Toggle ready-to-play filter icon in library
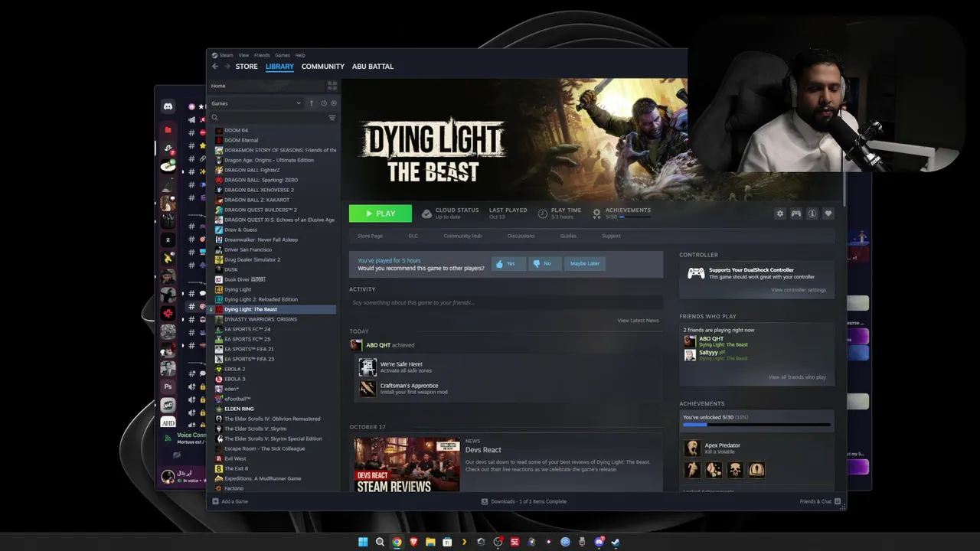Image resolution: width=980 pixels, height=551 pixels. tap(334, 103)
